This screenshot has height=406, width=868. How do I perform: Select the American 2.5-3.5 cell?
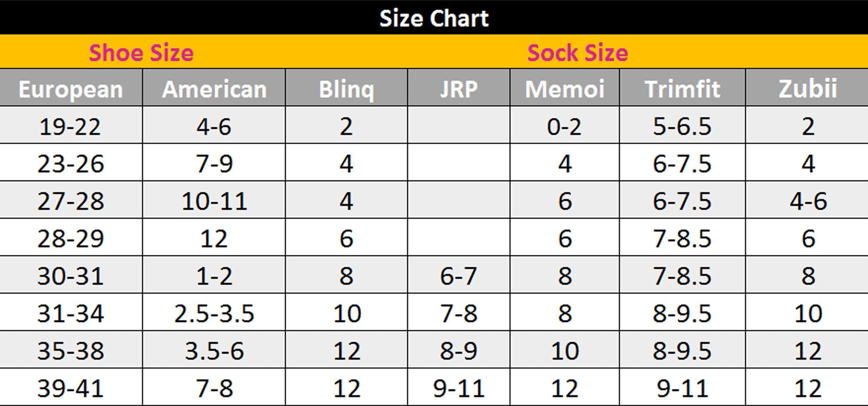click(214, 314)
